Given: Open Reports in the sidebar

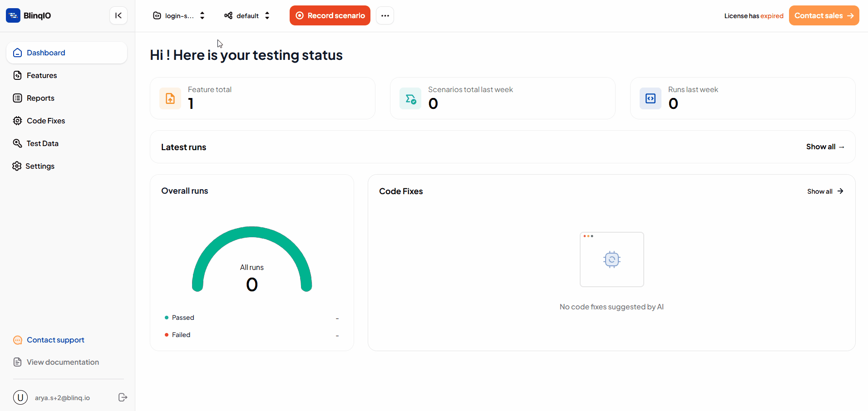Looking at the screenshot, I should [x=67, y=98].
